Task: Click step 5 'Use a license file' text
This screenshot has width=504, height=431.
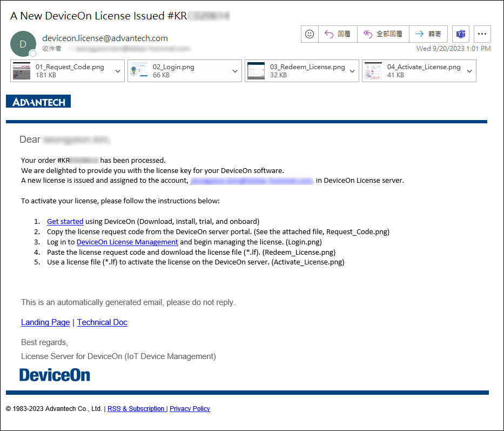Action: [196, 262]
